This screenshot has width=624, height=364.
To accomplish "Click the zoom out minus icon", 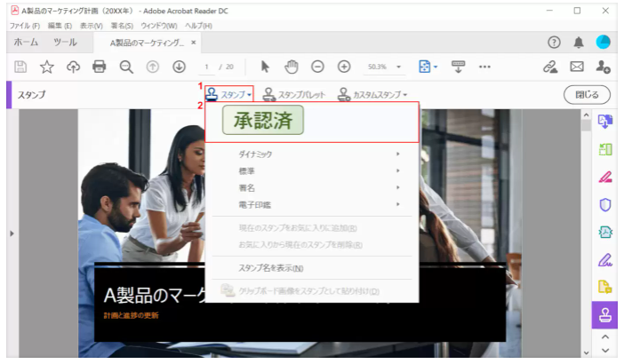I will [317, 67].
